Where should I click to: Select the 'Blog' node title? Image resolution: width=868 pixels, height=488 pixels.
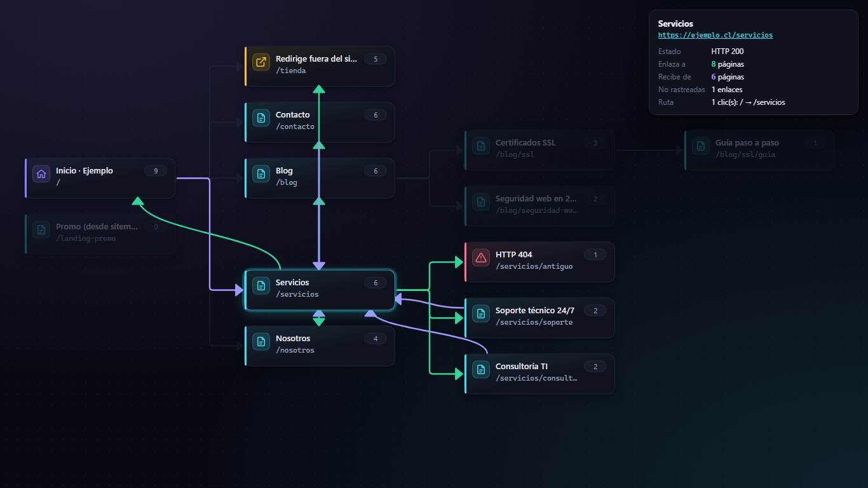(284, 171)
